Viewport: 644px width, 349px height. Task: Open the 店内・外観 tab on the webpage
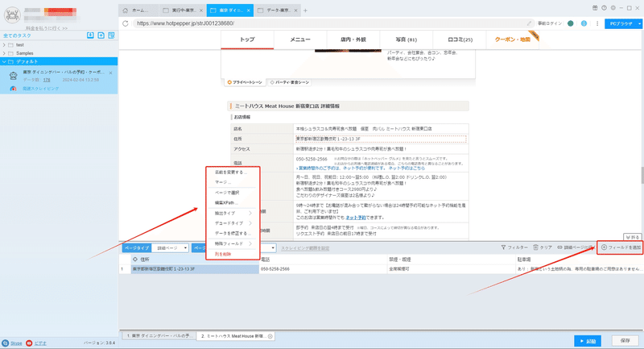pyautogui.click(x=353, y=39)
